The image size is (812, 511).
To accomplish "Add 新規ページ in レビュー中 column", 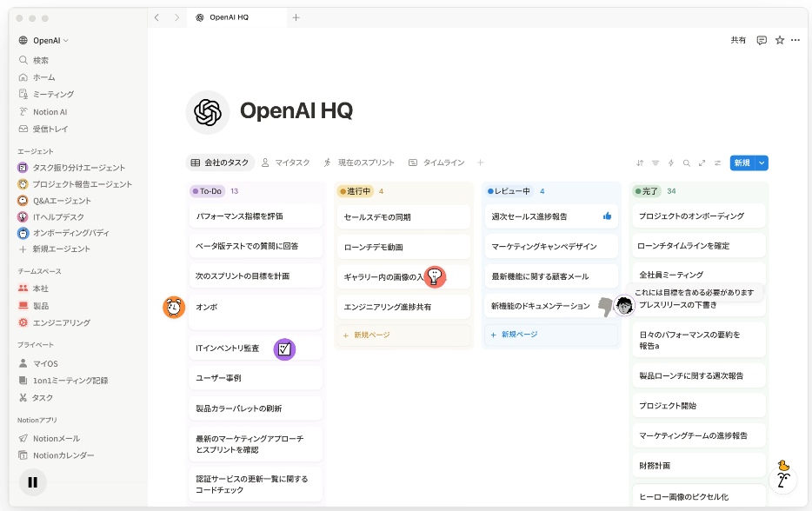I will pyautogui.click(x=551, y=335).
